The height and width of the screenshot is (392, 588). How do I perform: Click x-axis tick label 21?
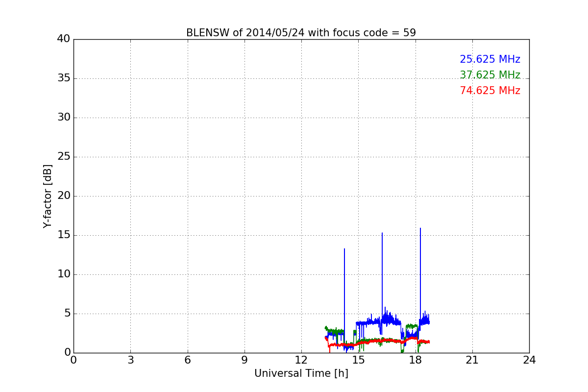pos(472,360)
